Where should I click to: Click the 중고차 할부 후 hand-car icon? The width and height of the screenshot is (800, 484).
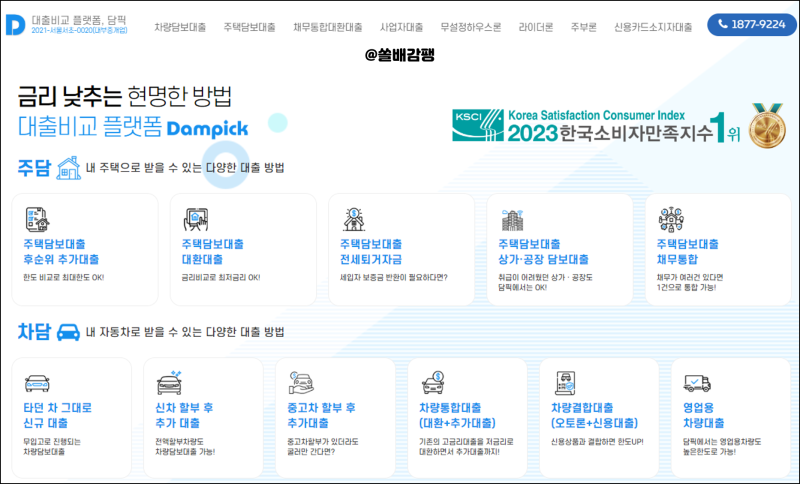[301, 383]
